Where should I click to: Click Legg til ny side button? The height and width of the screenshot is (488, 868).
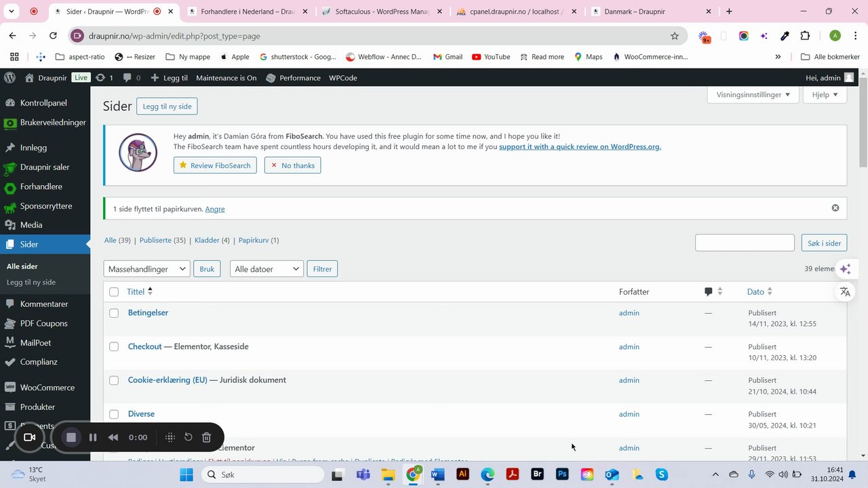(x=167, y=106)
